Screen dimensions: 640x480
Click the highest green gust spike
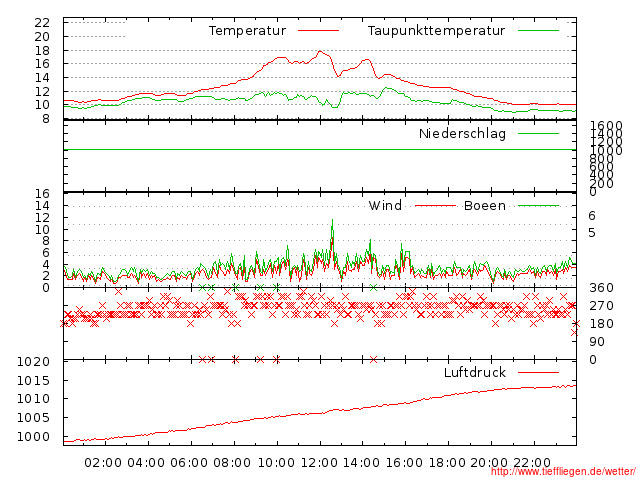[x=332, y=220]
